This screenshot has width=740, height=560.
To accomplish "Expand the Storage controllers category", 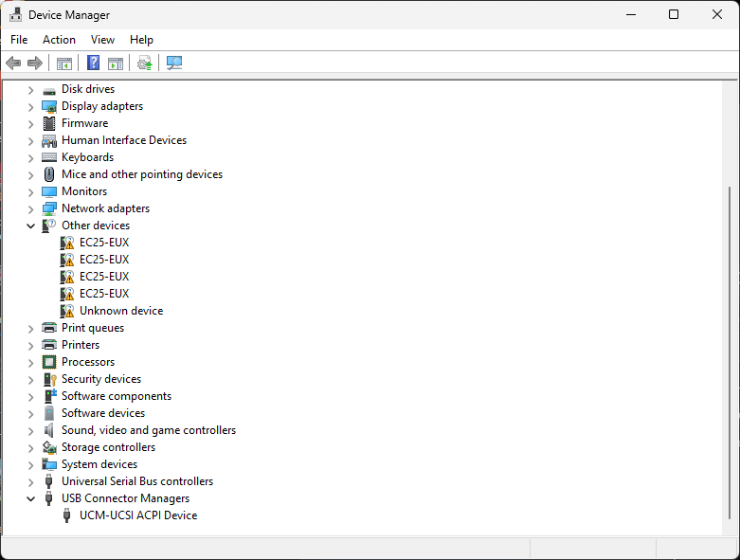I will point(30,447).
